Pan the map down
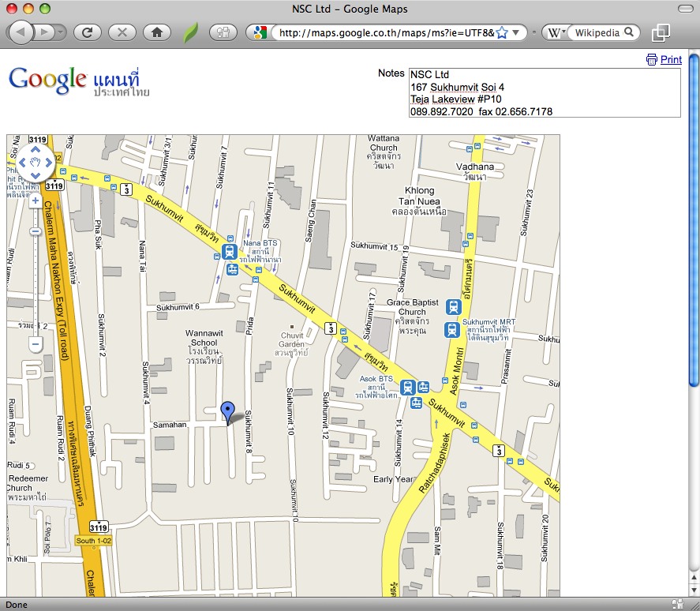700x611 pixels. [x=36, y=175]
